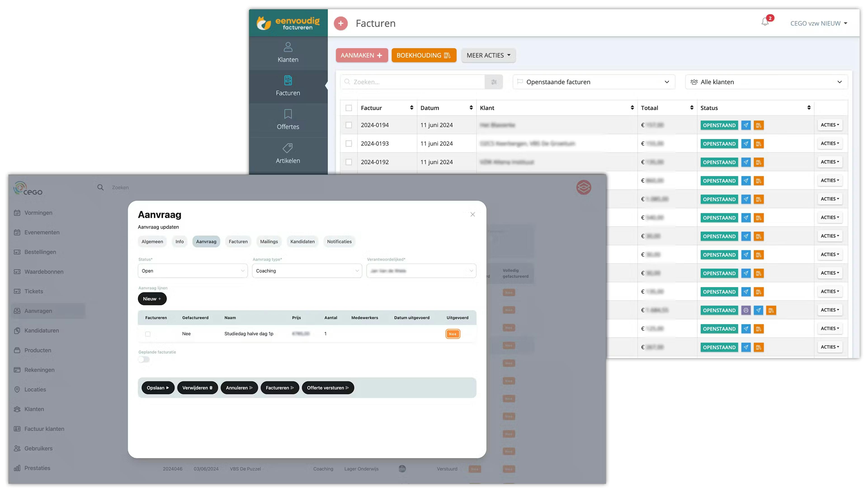This screenshot has height=496, width=868.
Task: Tick checkbox for invoice 2024-0194
Action: click(349, 125)
